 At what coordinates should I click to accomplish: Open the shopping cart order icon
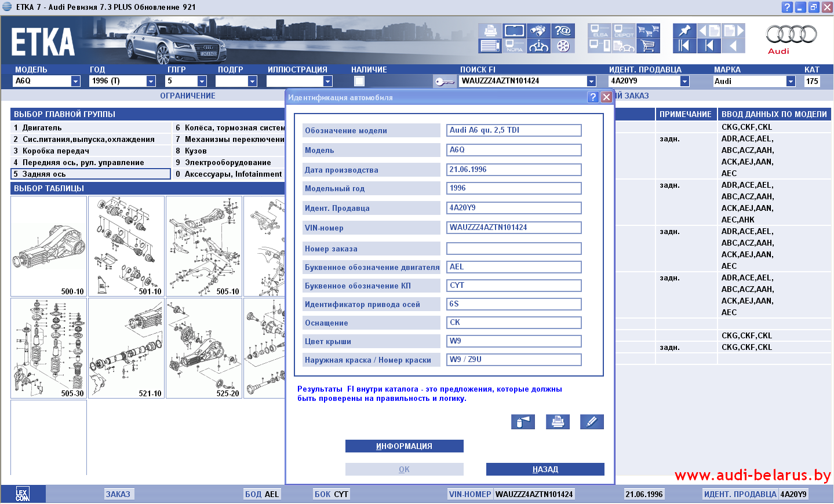tap(648, 45)
